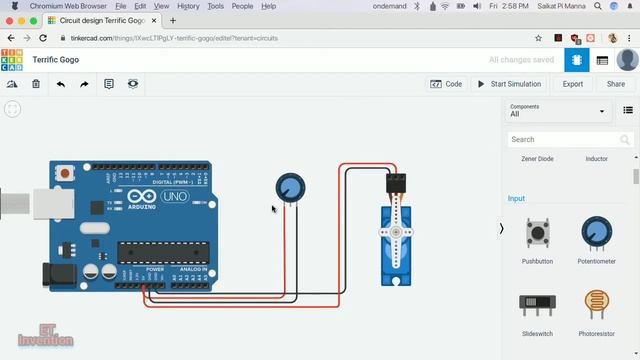Switch components panel to list view
Viewport: 640px width, 360px height.
pyautogui.click(x=628, y=110)
